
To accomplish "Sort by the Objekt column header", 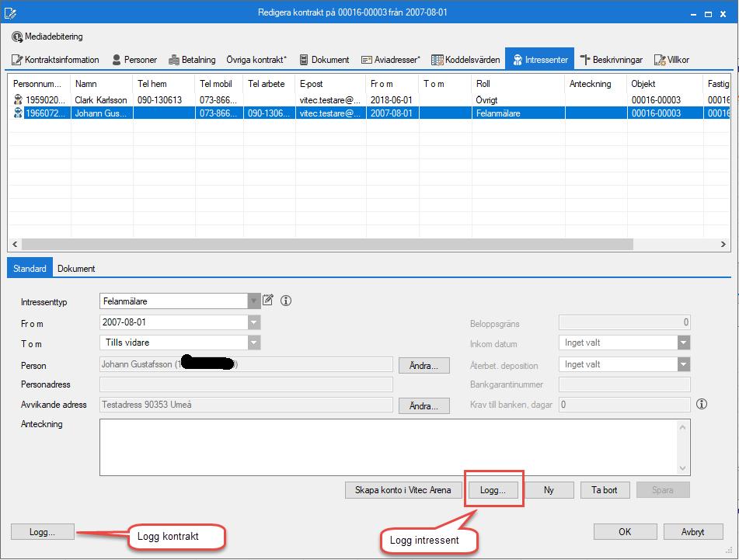I will point(665,84).
